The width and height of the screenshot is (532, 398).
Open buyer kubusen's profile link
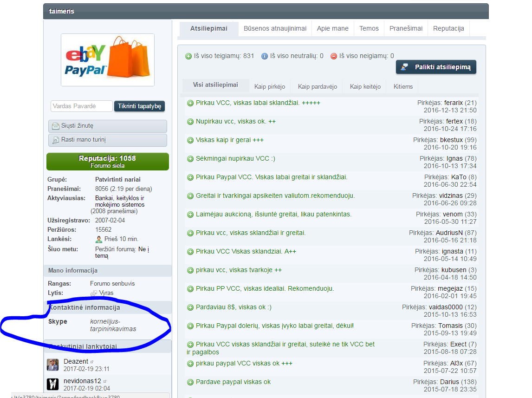point(454,270)
